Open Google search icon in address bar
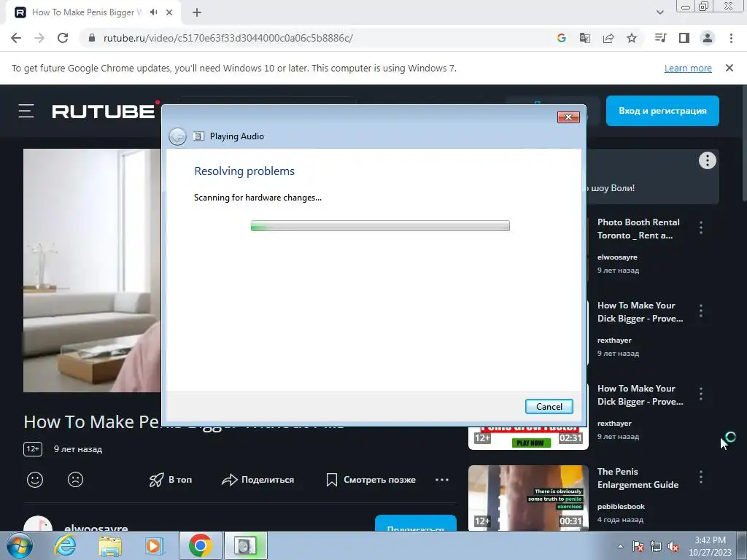This screenshot has width=747, height=560. tap(562, 38)
